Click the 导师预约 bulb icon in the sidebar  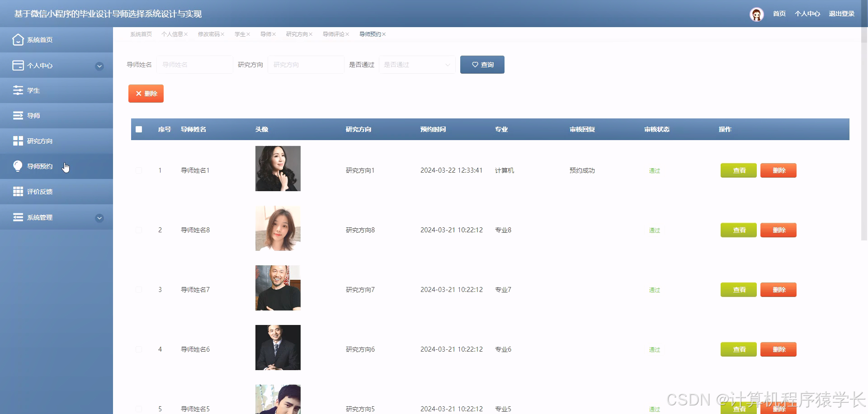tap(18, 166)
